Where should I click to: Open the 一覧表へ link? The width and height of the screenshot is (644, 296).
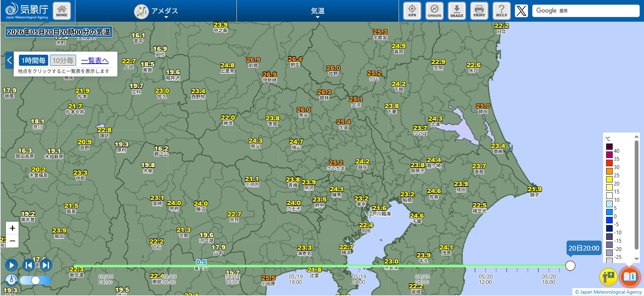click(x=95, y=61)
